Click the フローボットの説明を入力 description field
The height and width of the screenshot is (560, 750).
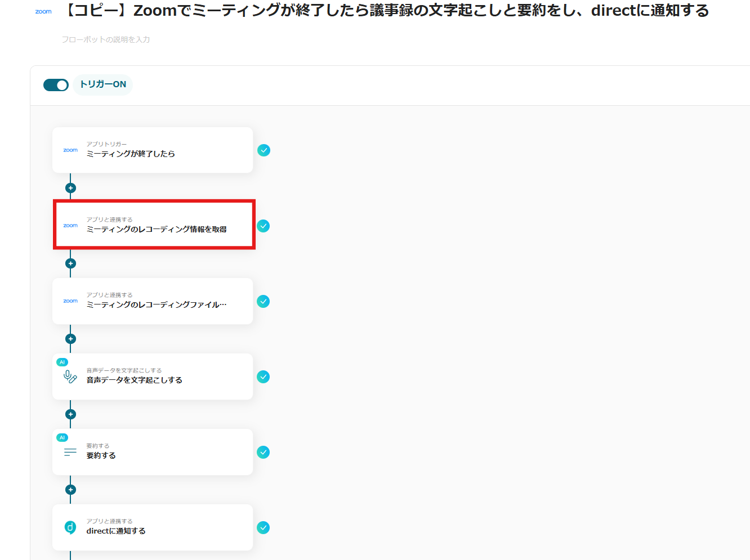[106, 39]
